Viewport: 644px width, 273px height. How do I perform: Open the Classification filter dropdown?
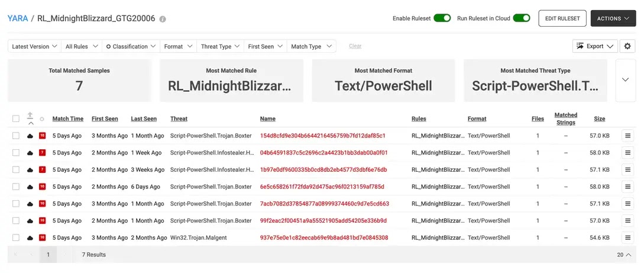131,46
